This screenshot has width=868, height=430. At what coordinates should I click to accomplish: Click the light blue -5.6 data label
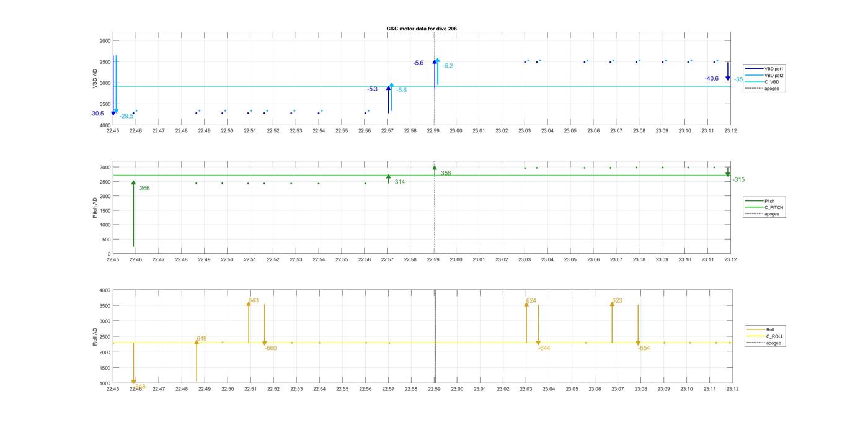402,90
